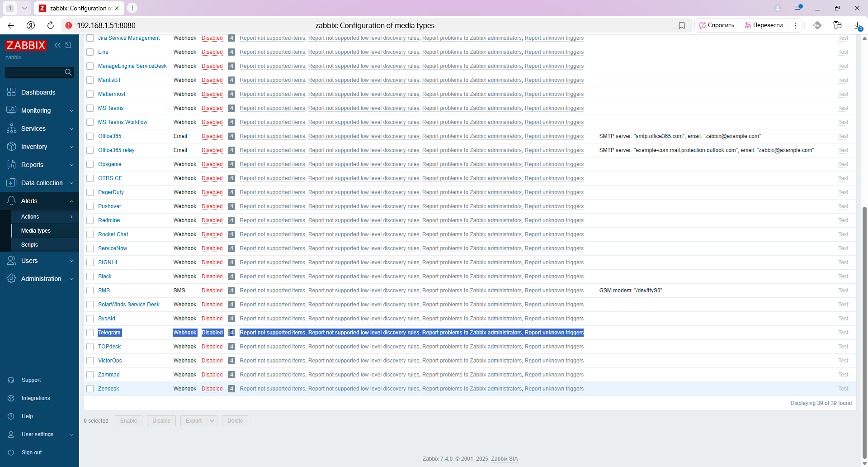
Task: Check the Opsgenie row checkbox
Action: click(x=90, y=164)
